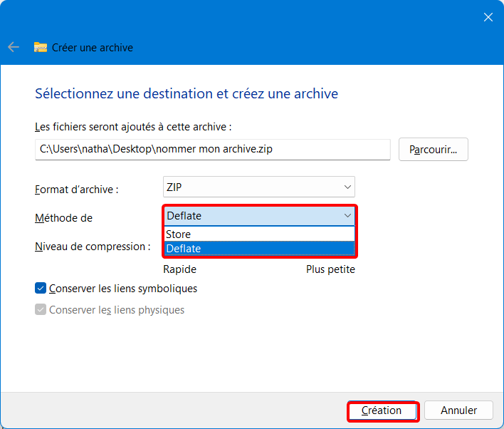Click the Niveau de compression label
504x429 pixels.
93,247
